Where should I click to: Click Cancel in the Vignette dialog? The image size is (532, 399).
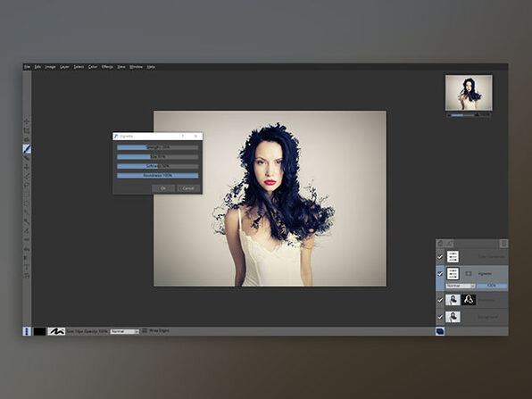188,188
